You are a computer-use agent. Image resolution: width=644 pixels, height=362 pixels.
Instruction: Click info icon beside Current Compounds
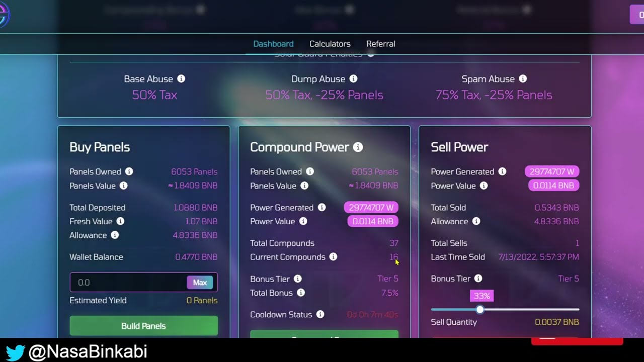[x=333, y=257]
